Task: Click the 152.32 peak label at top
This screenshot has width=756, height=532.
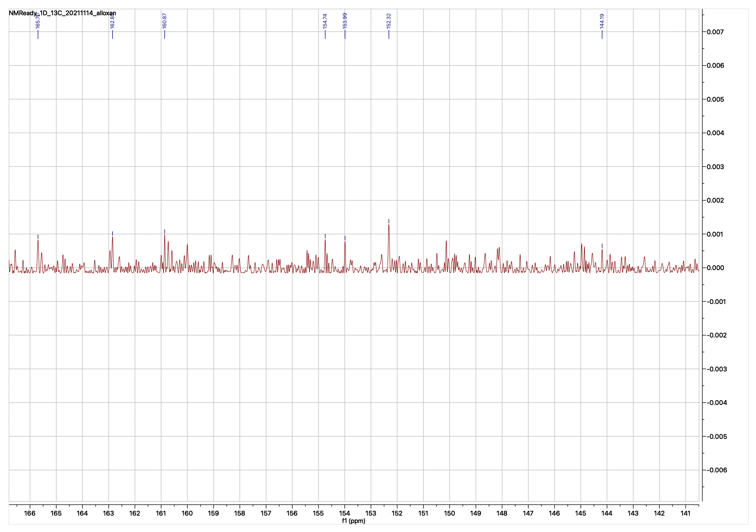Action: (389, 21)
